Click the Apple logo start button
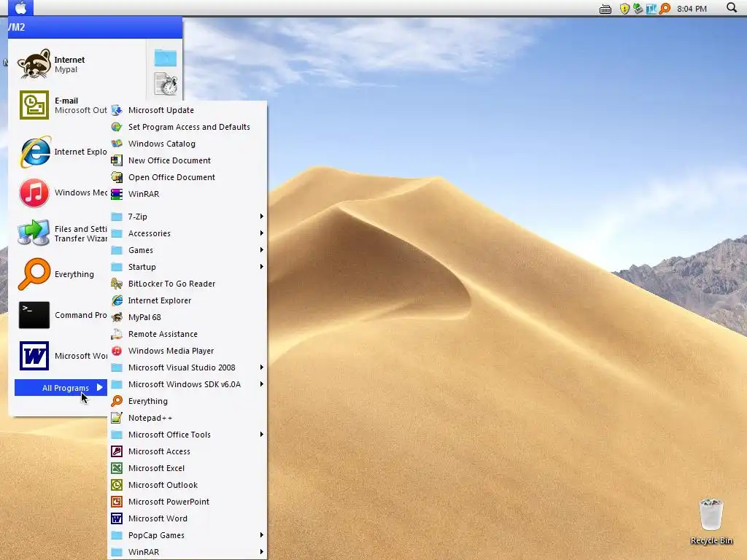Viewport: 747px width, 560px height. tap(21, 7)
